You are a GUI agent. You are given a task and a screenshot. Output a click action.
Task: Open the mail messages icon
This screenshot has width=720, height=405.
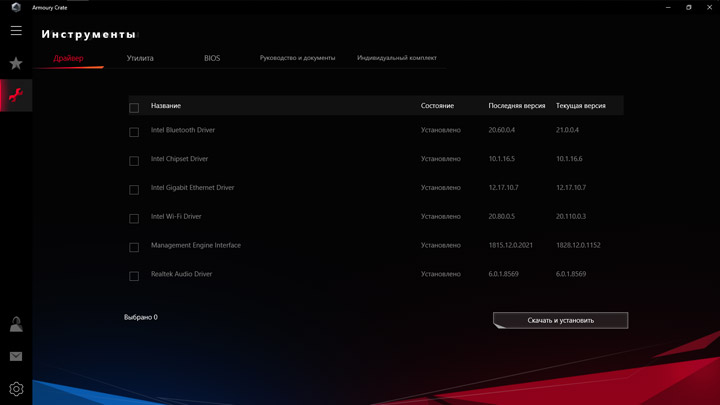(x=16, y=356)
